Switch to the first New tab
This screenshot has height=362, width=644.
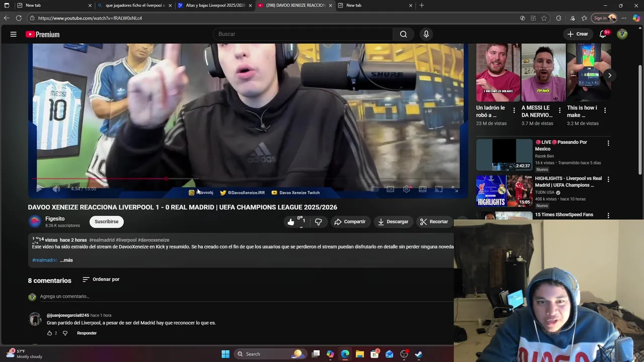coord(53,6)
